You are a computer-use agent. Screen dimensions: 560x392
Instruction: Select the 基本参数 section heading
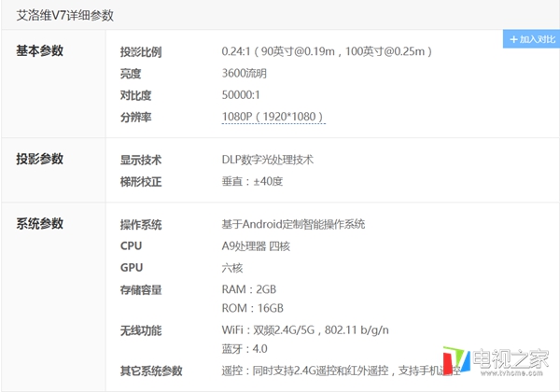pyautogui.click(x=39, y=50)
